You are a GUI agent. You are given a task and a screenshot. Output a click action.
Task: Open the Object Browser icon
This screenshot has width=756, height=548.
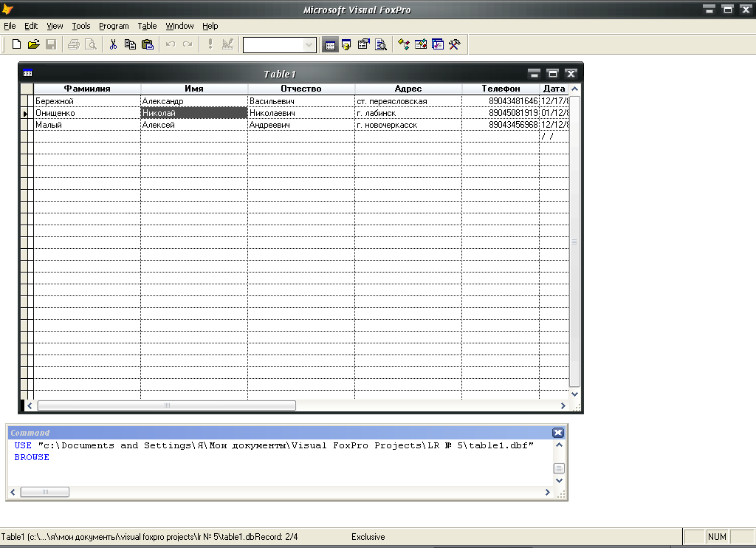(420, 45)
